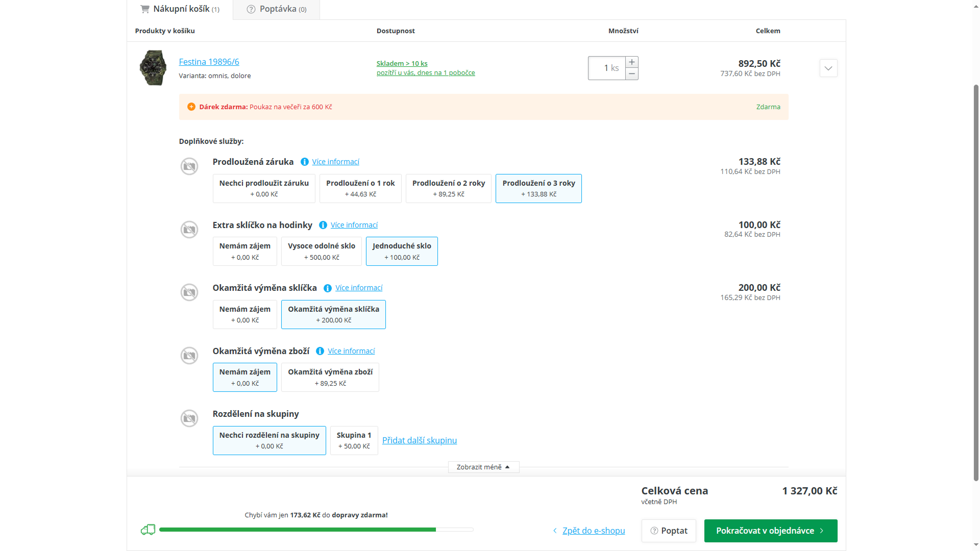Viewport: 980px width, 551px height.
Task: Collapse services with 'Zobrazit méně'
Action: 483,467
